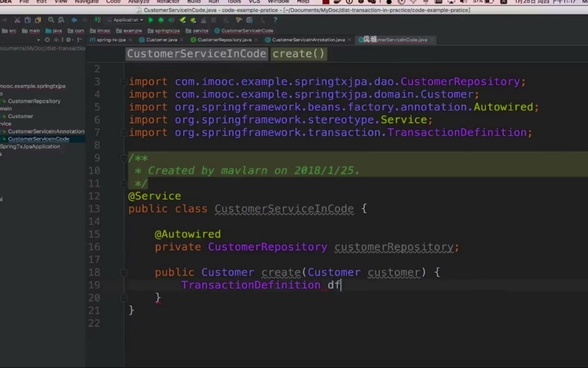
Task: Click the Wi-Fi icon in macOS menu bar
Action: tap(413, 2)
